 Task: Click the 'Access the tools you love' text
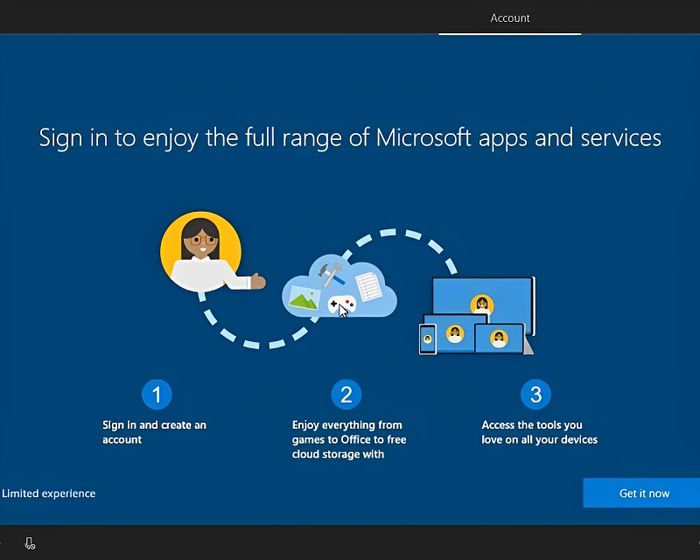pyautogui.click(x=539, y=432)
